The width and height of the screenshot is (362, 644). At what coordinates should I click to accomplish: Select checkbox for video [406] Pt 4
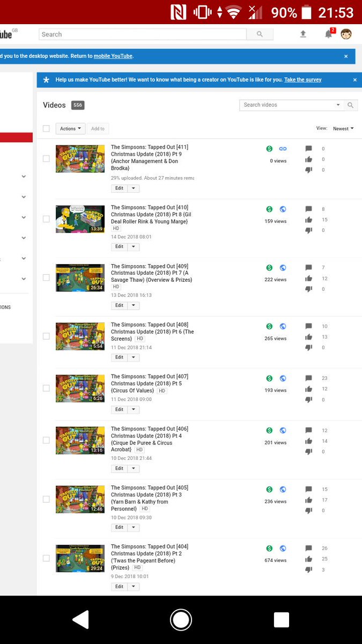coord(46,440)
